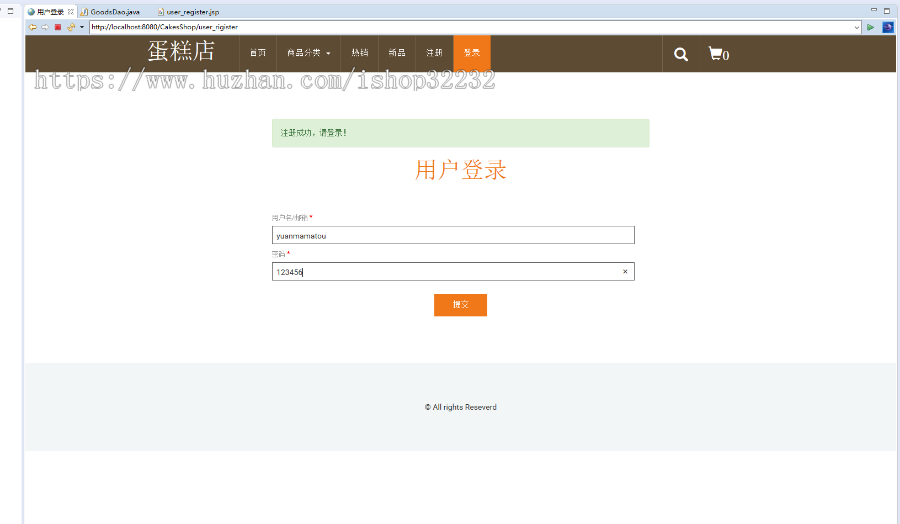Image resolution: width=900 pixels, height=524 pixels.
Task: Refresh the page in the internal browser
Action: tap(71, 27)
